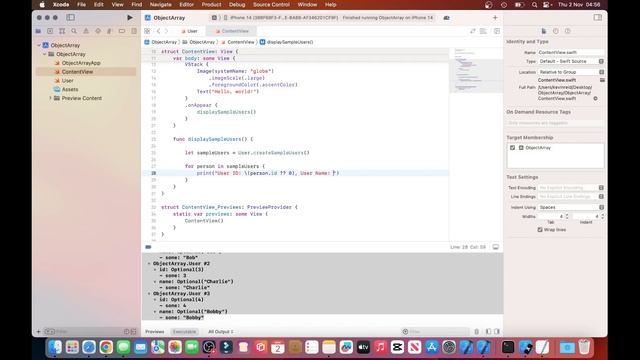Choose folder for ContentView.swift location
Image resolution: width=640 pixels, height=360 pixels.
coord(602,80)
